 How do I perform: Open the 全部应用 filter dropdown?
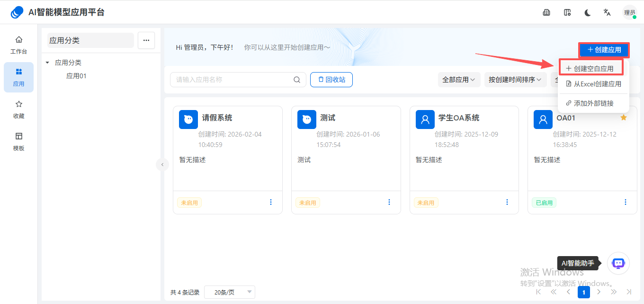click(x=459, y=80)
